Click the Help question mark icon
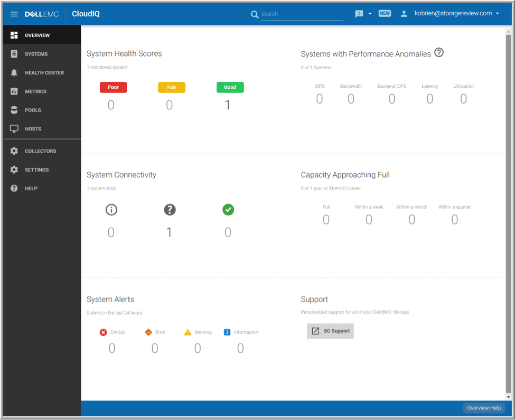This screenshot has width=515, height=420. pyautogui.click(x=14, y=188)
